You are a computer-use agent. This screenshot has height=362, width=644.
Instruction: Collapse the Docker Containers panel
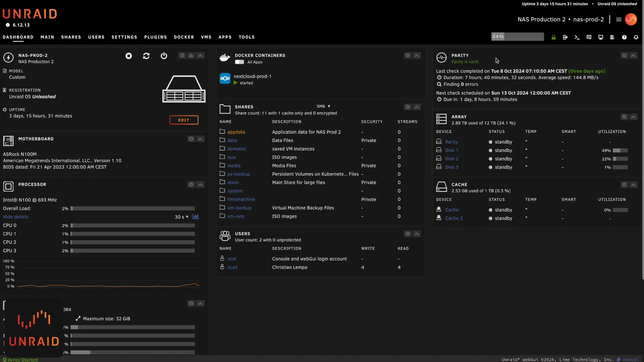417,56
